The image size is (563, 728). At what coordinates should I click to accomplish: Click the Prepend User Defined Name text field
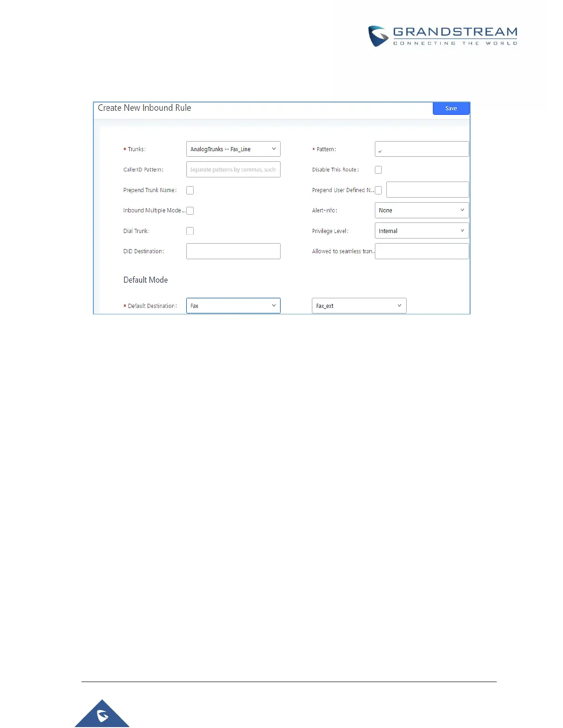click(x=428, y=190)
